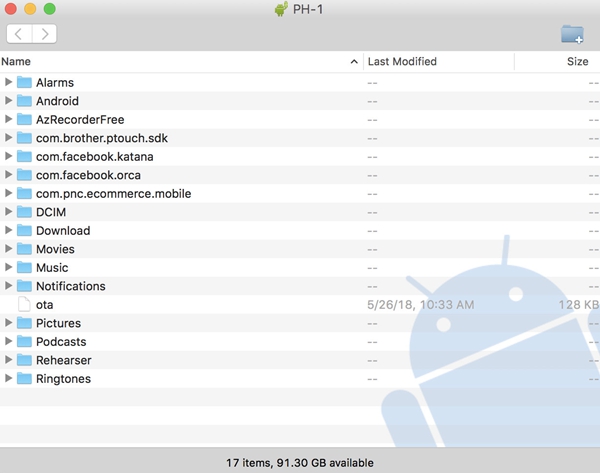
Task: Select the Podcasts folder icon
Action: pyautogui.click(x=24, y=341)
